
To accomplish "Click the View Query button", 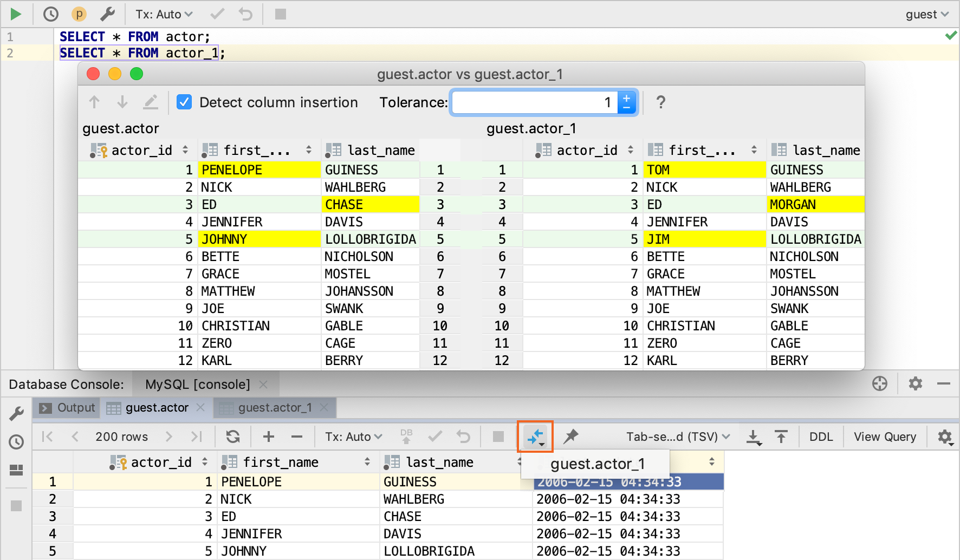I will (x=885, y=437).
